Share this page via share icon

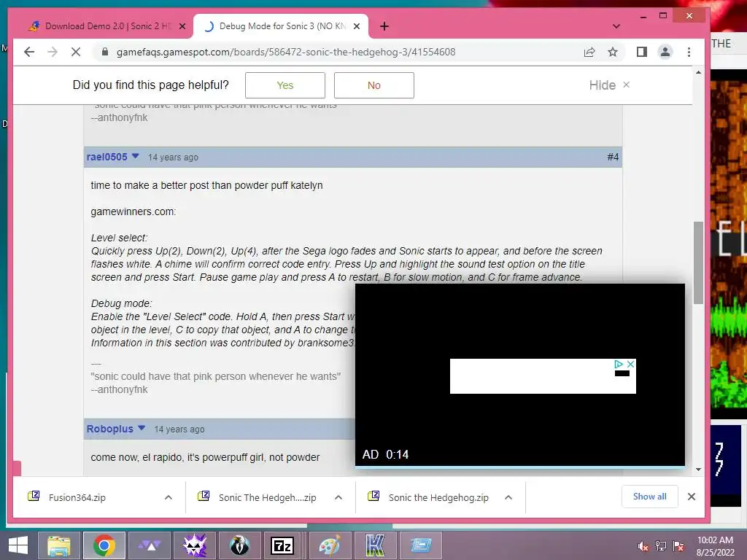tap(589, 52)
